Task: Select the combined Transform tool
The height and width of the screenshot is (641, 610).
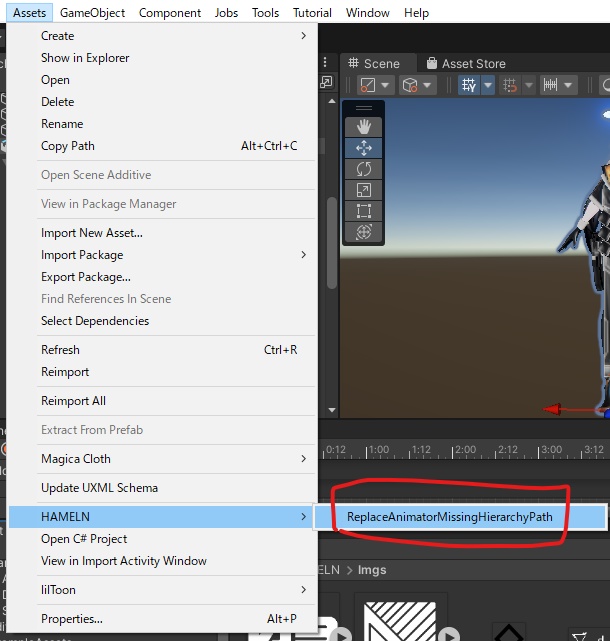Action: pyautogui.click(x=363, y=232)
